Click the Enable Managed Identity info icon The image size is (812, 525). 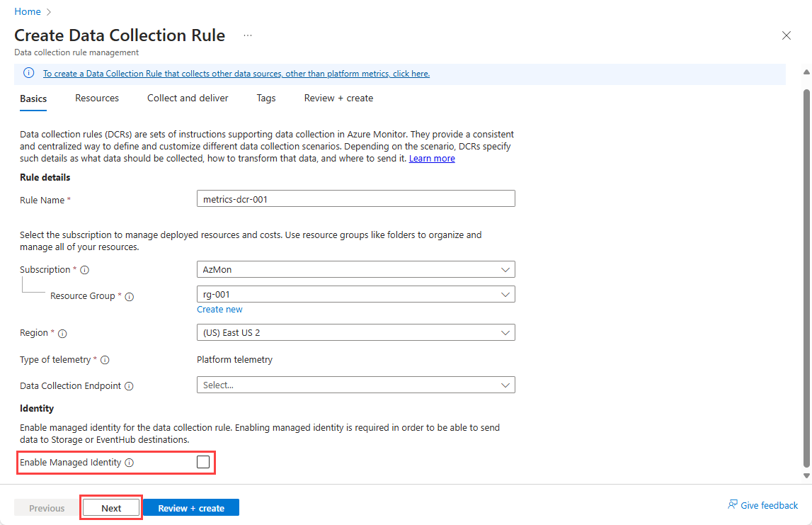coord(129,463)
